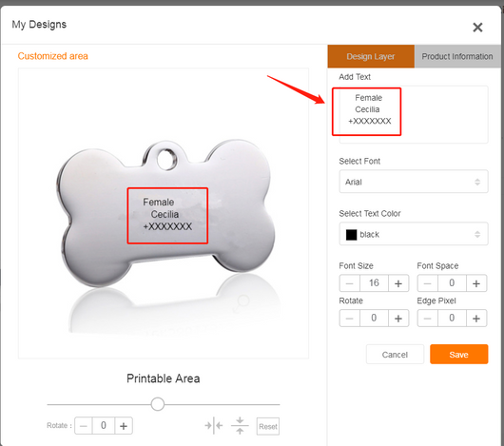Click the Font Size field showing 16
This screenshot has width=504, height=446.
374,283
